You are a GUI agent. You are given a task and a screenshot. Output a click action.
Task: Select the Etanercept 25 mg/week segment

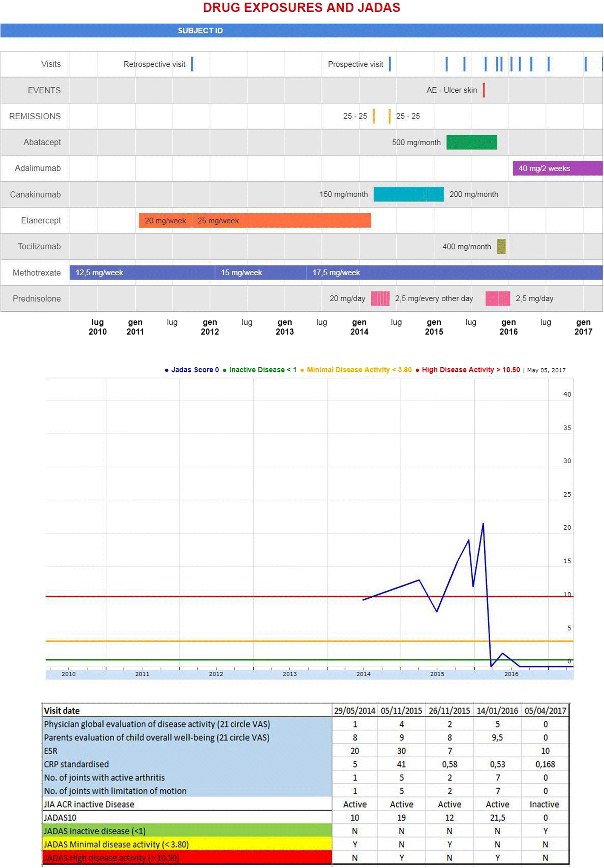281,221
